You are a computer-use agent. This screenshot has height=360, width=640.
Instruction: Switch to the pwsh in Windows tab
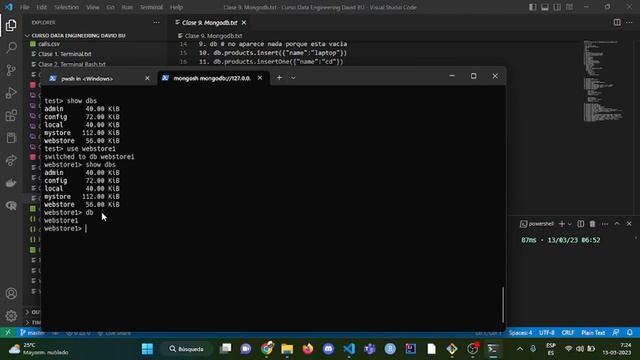(87, 78)
